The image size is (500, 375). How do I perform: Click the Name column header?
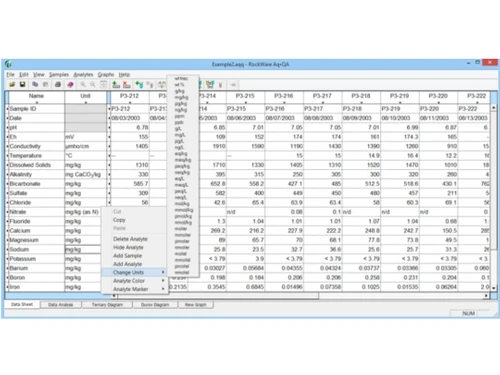pyautogui.click(x=36, y=97)
